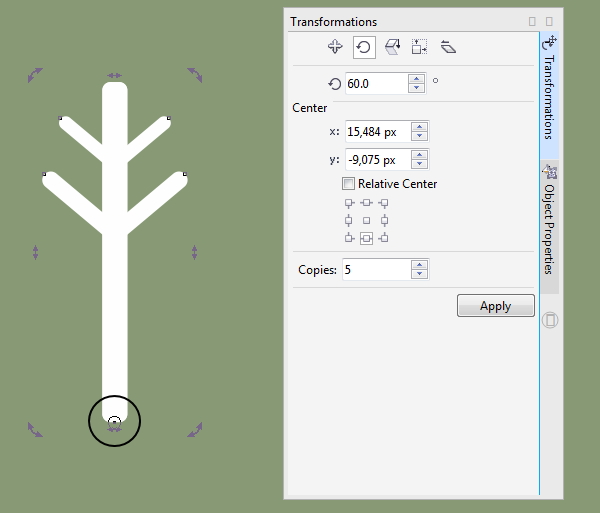This screenshot has width=600, height=513.
Task: Open the Scale and Mirror transformation
Action: click(392, 47)
